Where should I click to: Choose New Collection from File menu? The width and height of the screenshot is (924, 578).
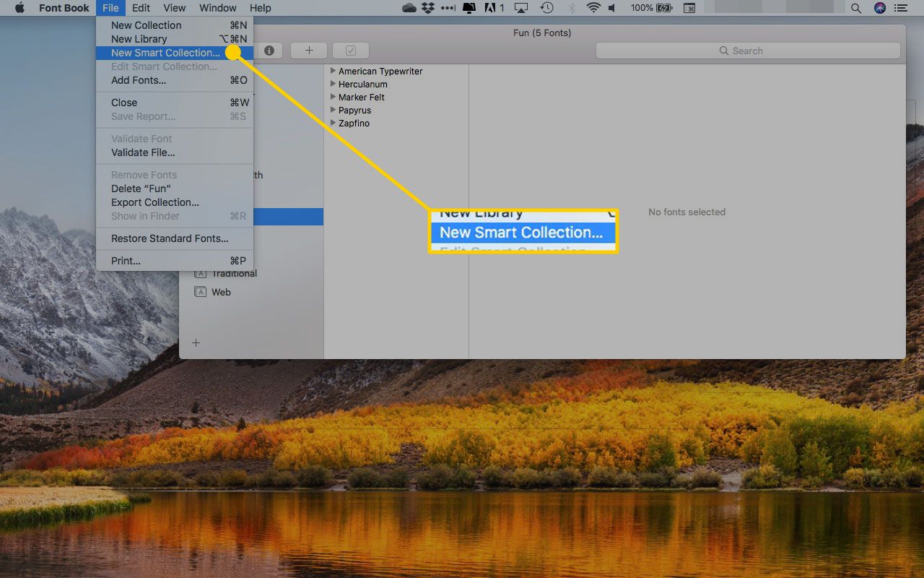175,25
